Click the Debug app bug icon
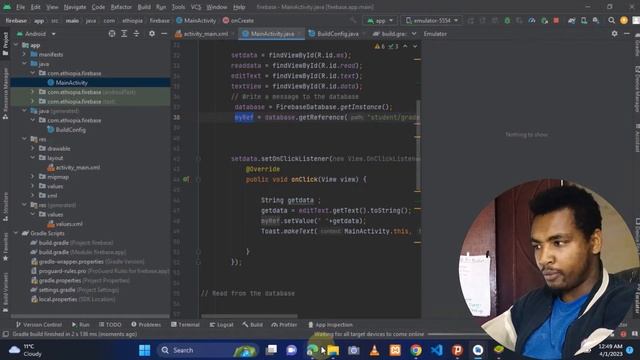640x360 pixels. [507, 20]
